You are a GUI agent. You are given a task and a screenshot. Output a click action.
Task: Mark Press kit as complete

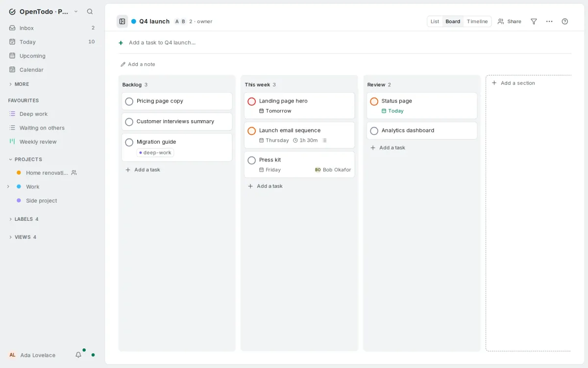click(251, 160)
